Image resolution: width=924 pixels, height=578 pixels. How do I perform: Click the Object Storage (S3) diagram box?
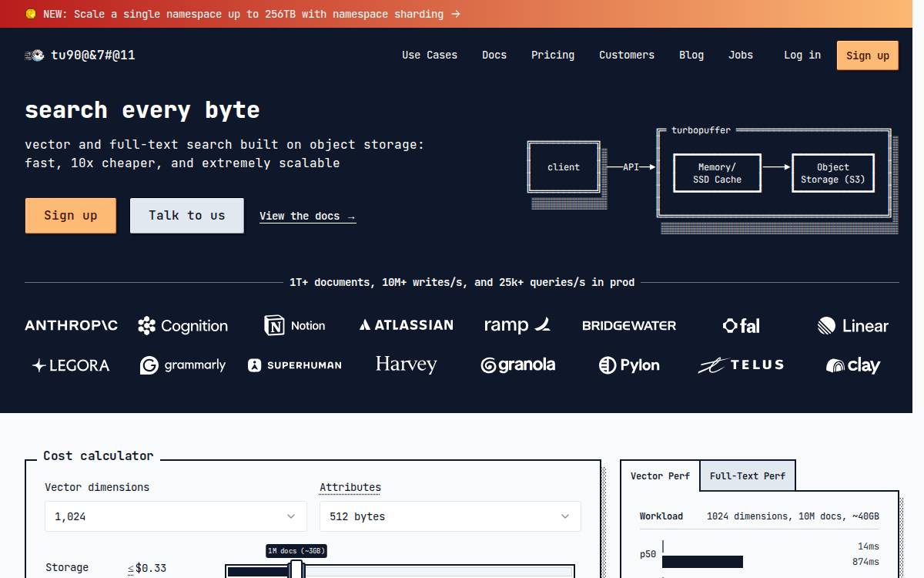pos(832,173)
